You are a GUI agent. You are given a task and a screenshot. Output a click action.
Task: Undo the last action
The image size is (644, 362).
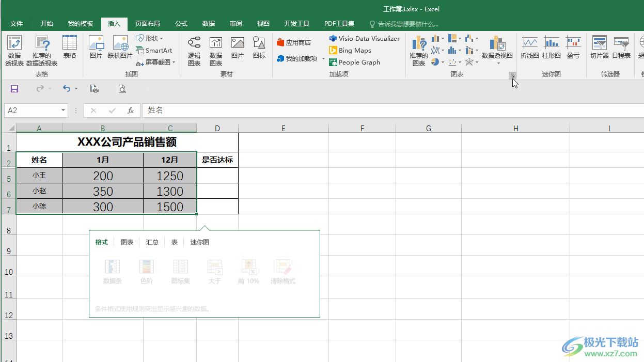point(66,89)
